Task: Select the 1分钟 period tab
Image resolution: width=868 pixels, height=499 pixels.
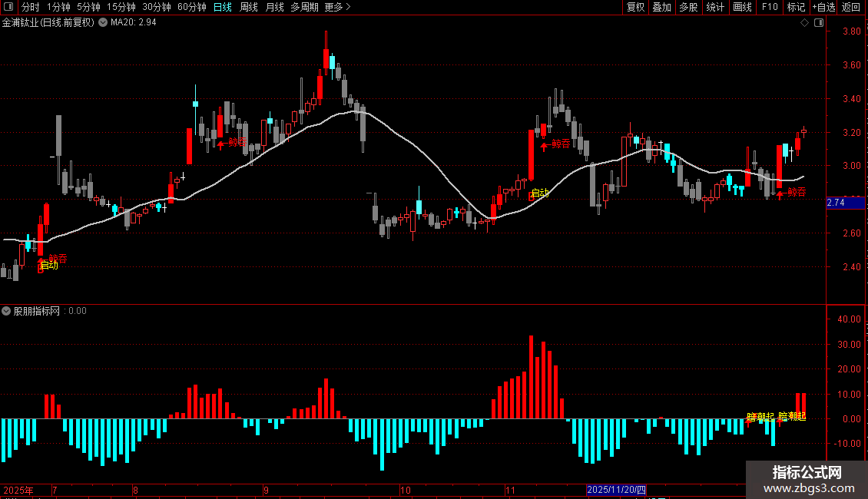Action: (x=58, y=7)
